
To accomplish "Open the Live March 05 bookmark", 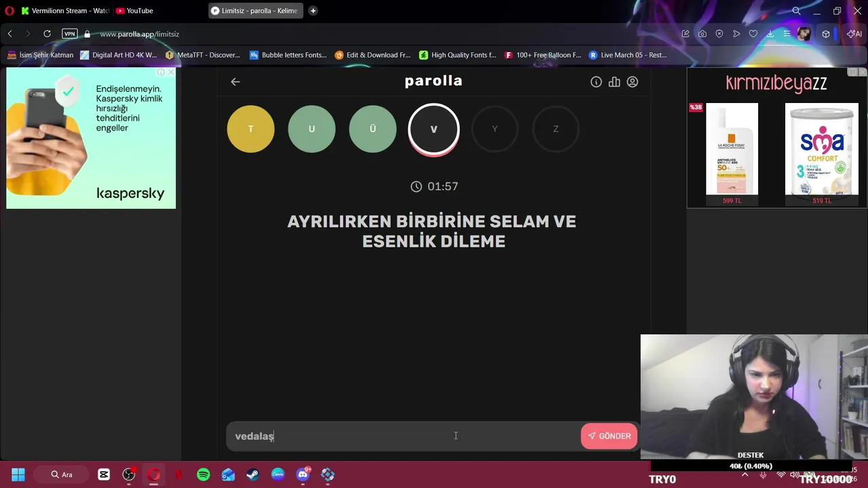I will coord(628,55).
